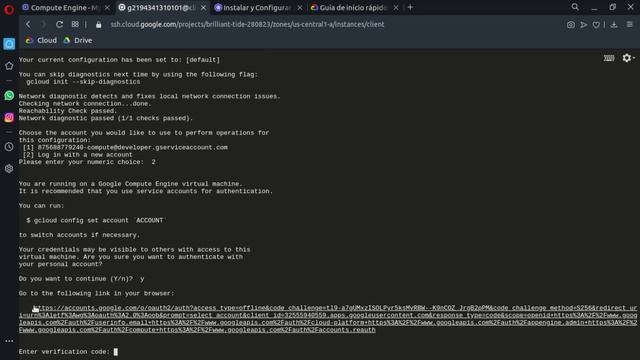The height and width of the screenshot is (360, 640).
Task: Show the SSH on-screen keyboard icon
Action: (x=609, y=58)
